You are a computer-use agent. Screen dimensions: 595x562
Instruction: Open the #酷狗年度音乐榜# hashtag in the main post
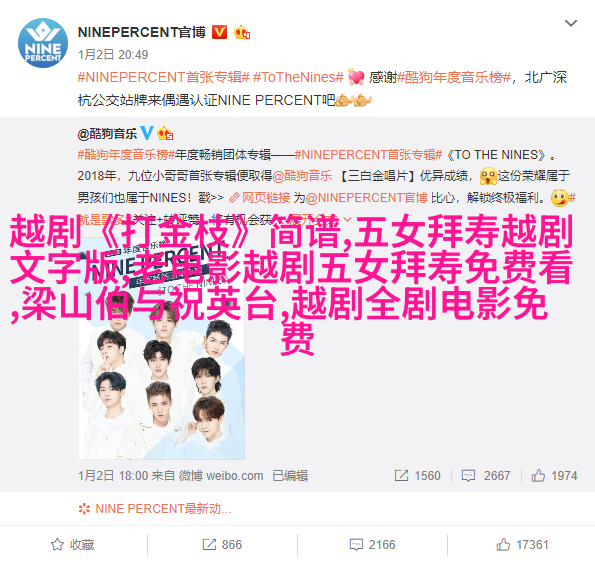point(454,77)
